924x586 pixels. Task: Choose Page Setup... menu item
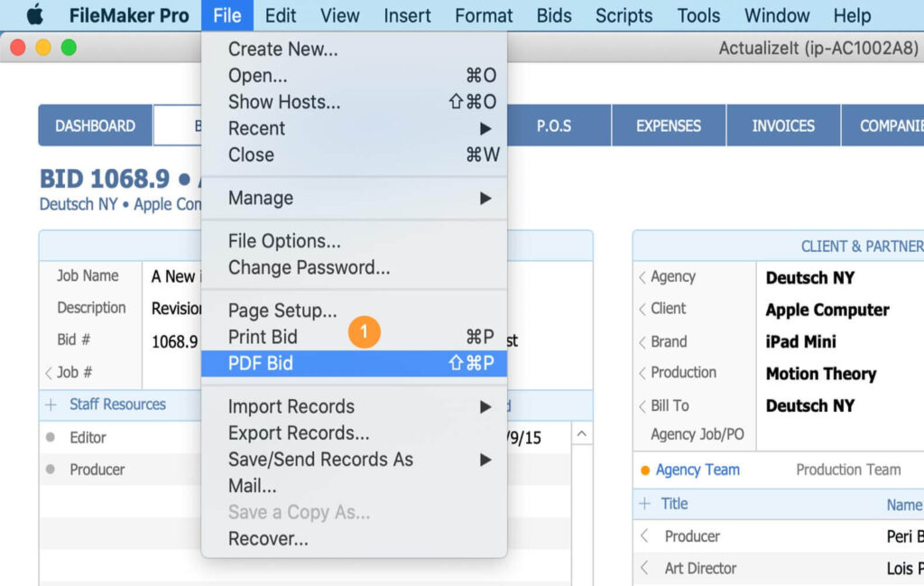tap(354, 311)
